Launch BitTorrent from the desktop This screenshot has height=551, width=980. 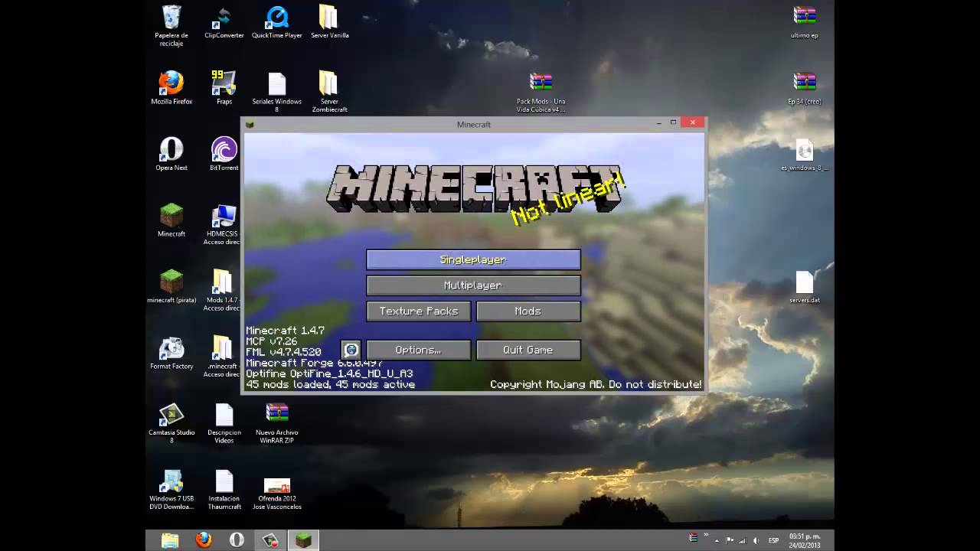tap(224, 154)
